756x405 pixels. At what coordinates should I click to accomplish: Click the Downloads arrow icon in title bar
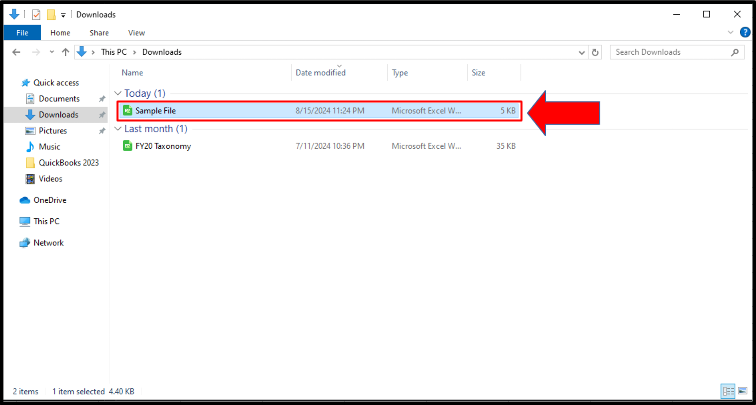pyautogui.click(x=14, y=14)
